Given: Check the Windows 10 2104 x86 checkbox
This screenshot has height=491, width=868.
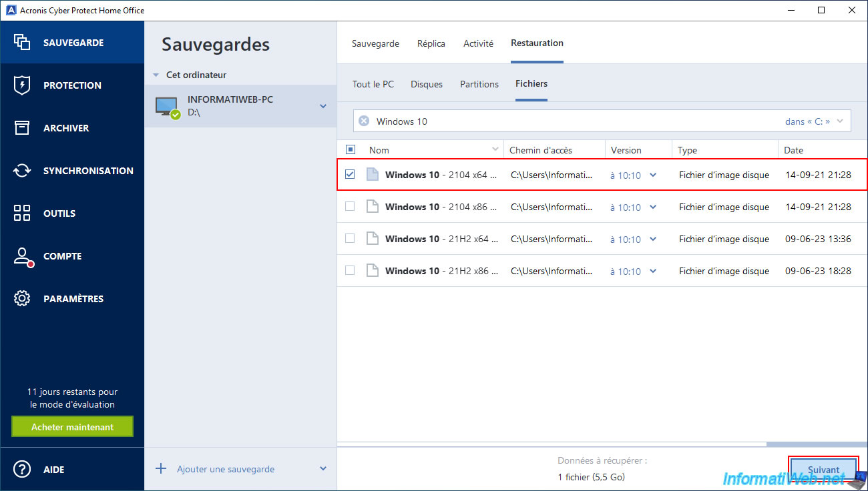Looking at the screenshot, I should [x=350, y=206].
